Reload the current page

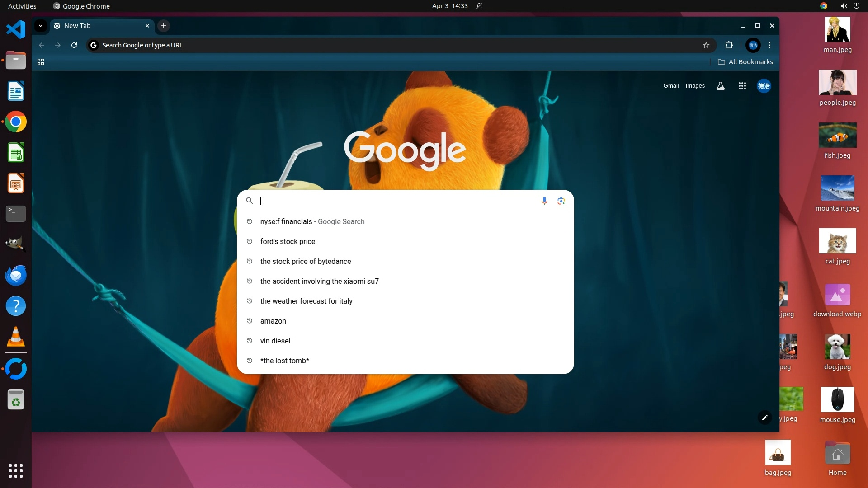[x=74, y=45]
